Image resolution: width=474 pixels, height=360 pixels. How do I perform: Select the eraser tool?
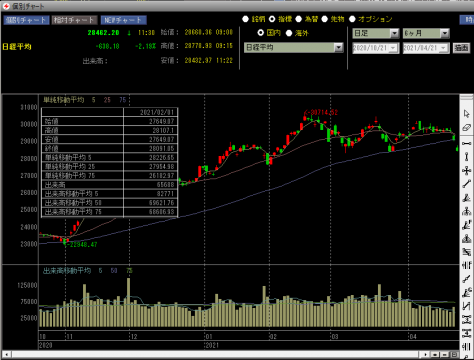coord(466,128)
